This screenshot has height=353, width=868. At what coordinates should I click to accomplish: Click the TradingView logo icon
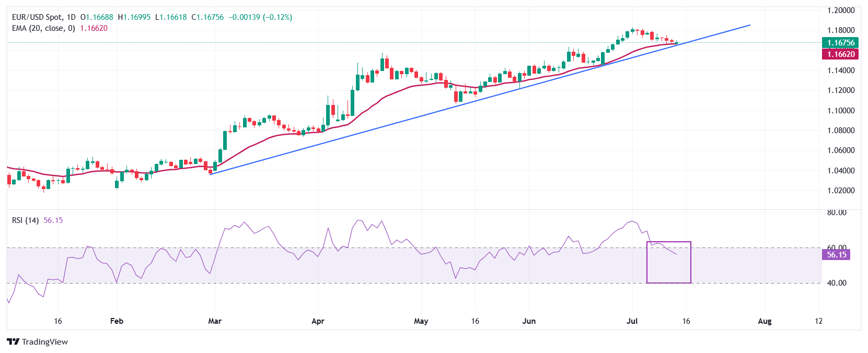click(x=13, y=342)
